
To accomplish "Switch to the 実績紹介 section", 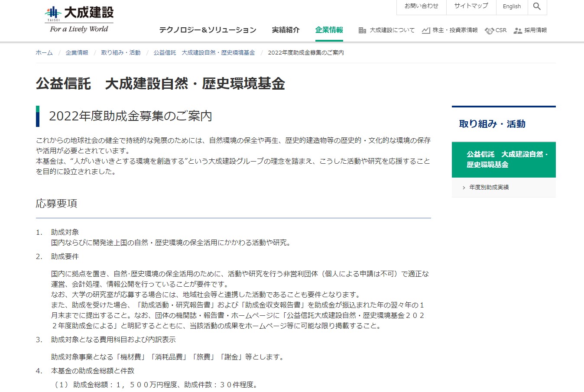I will point(286,30).
